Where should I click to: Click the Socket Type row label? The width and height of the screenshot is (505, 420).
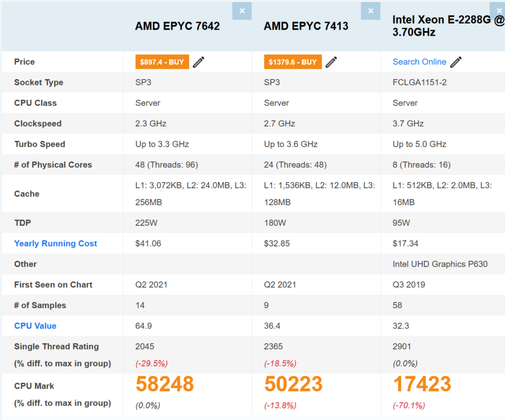[39, 82]
